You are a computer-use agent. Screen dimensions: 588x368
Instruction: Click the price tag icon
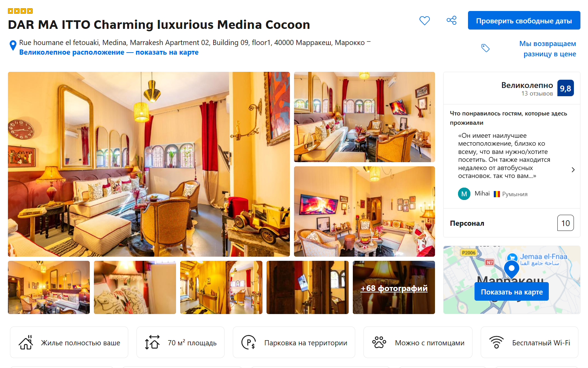(x=485, y=48)
